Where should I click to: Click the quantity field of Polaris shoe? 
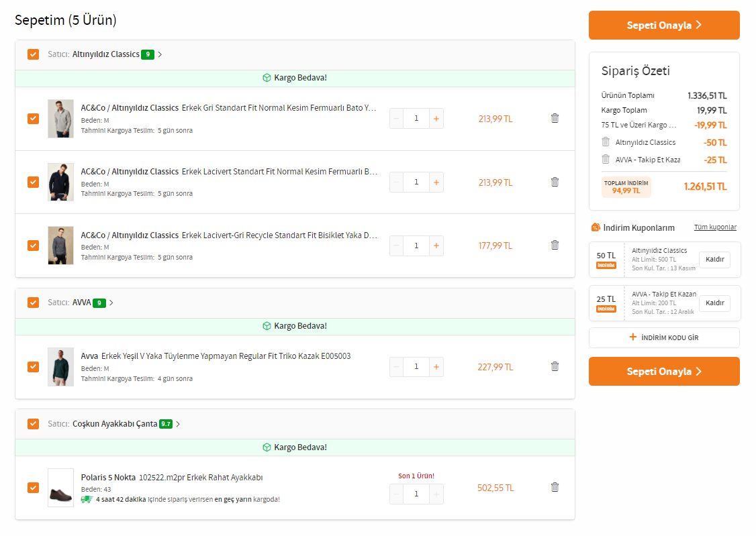(x=416, y=494)
